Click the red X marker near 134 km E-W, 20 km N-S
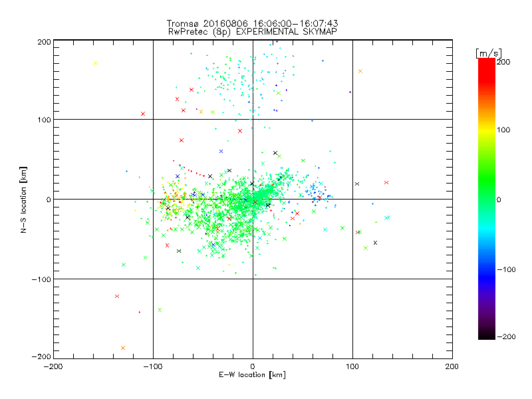Viewport: 532px width, 399px height. tap(386, 182)
